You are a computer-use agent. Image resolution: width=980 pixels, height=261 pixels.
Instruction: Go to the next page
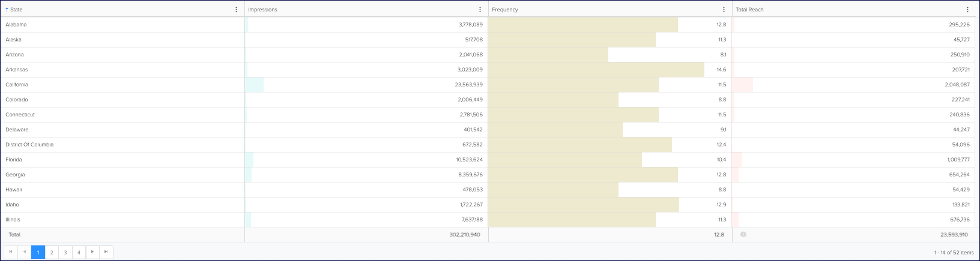(x=92, y=252)
